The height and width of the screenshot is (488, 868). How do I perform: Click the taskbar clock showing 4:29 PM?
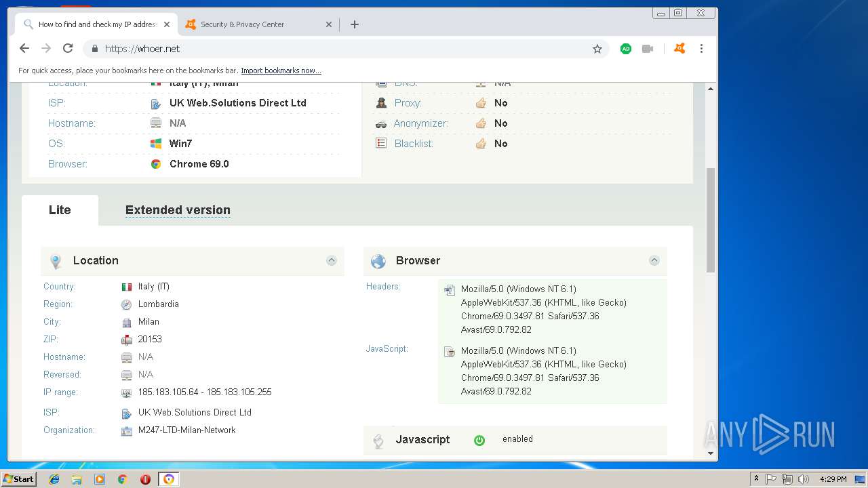click(x=833, y=479)
